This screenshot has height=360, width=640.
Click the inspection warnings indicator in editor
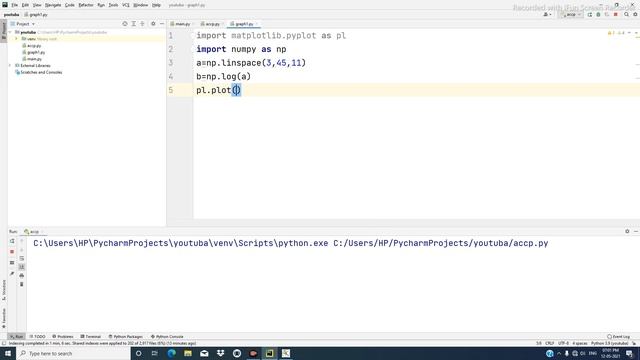[x=616, y=33]
